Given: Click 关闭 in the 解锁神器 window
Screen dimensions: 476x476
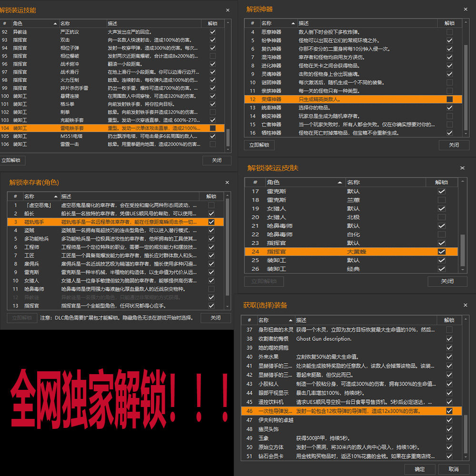Looking at the screenshot, I should (x=454, y=145).
